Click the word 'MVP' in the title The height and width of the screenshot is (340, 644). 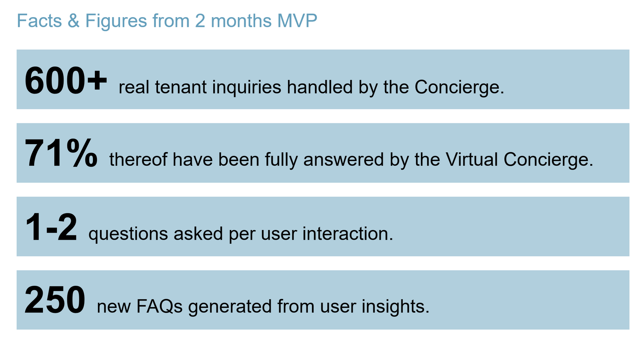tap(297, 20)
